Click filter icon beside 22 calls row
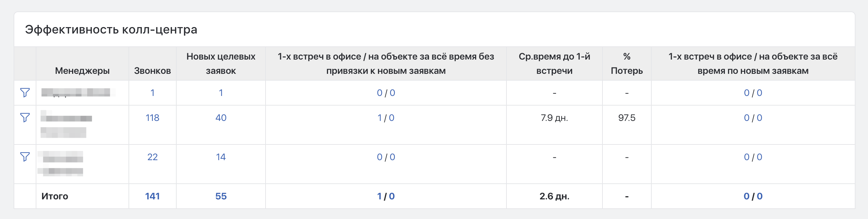868x219 pixels. click(x=25, y=157)
